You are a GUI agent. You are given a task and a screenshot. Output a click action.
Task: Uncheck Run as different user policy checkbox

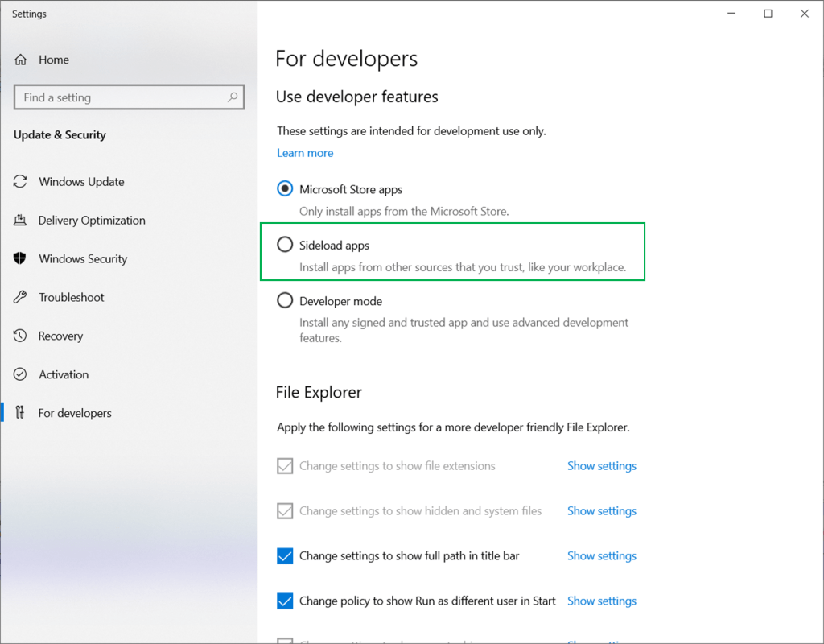(285, 601)
